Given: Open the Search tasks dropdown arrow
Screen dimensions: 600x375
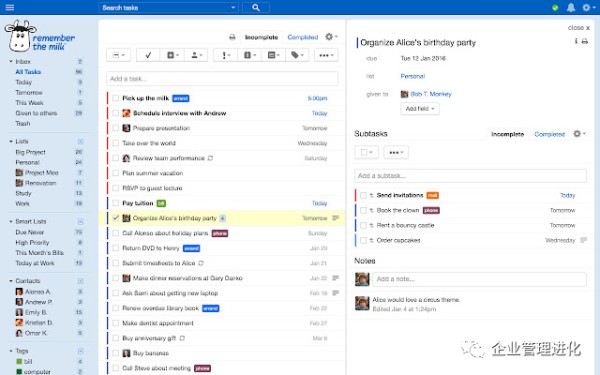Looking at the screenshot, I should [x=233, y=8].
